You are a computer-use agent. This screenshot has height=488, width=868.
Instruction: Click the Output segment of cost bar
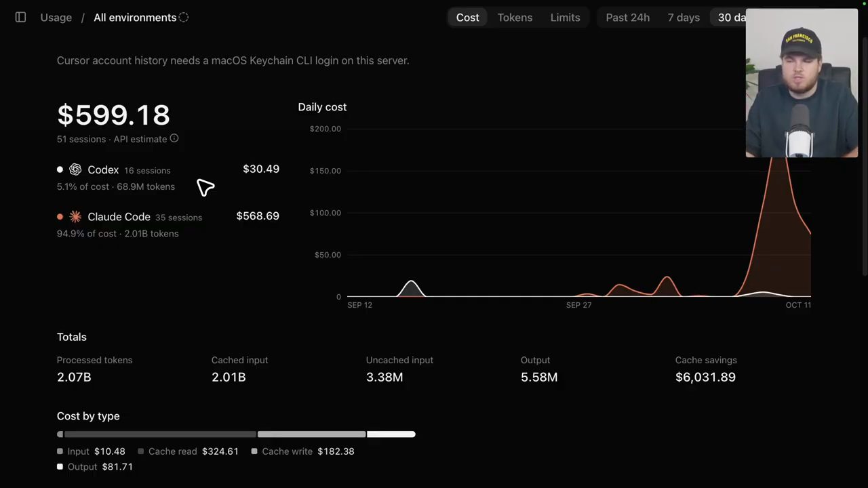tap(391, 434)
